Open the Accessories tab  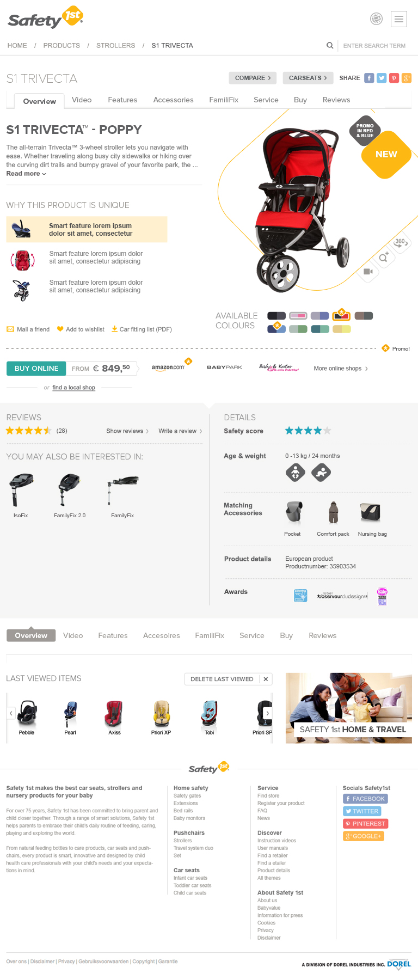click(173, 100)
